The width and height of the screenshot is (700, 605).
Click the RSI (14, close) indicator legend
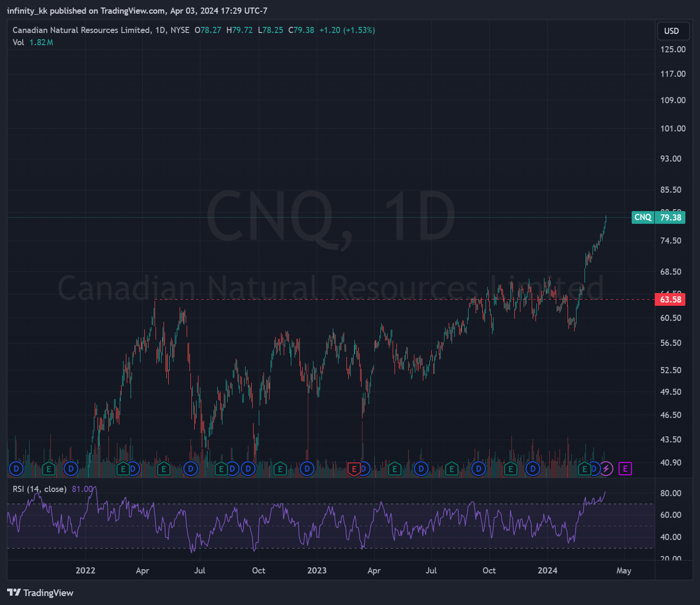(40, 489)
